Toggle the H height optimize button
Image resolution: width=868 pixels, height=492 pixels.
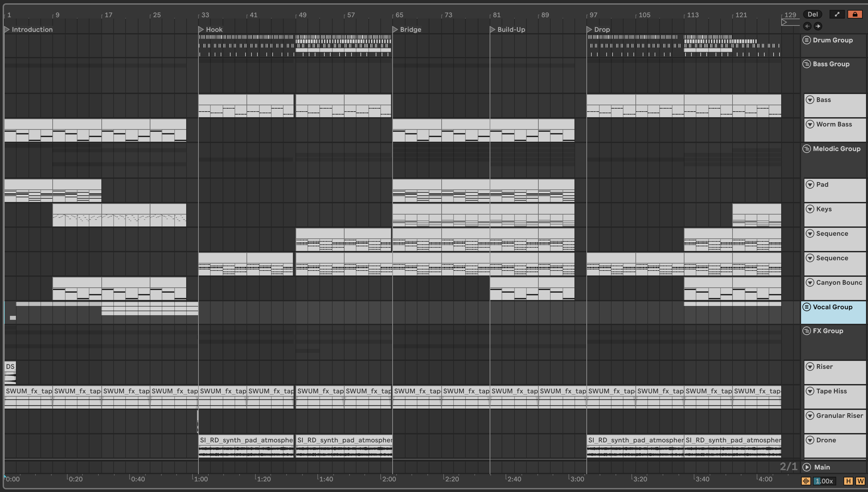tap(848, 481)
